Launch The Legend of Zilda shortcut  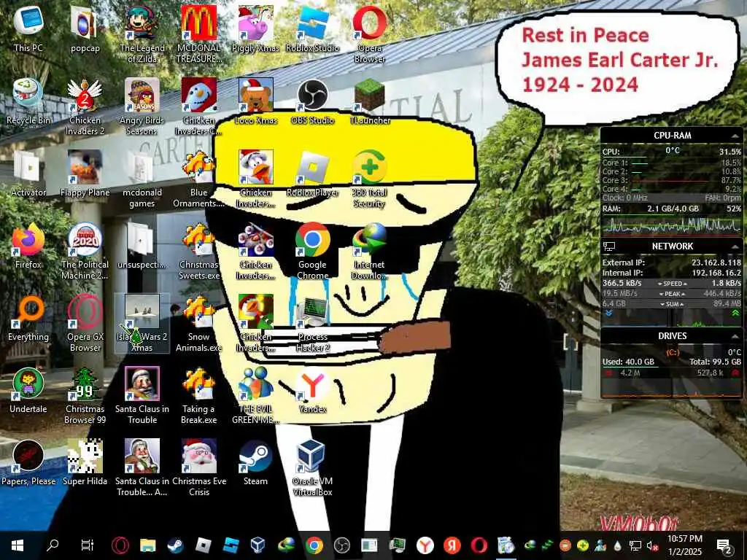(142, 34)
